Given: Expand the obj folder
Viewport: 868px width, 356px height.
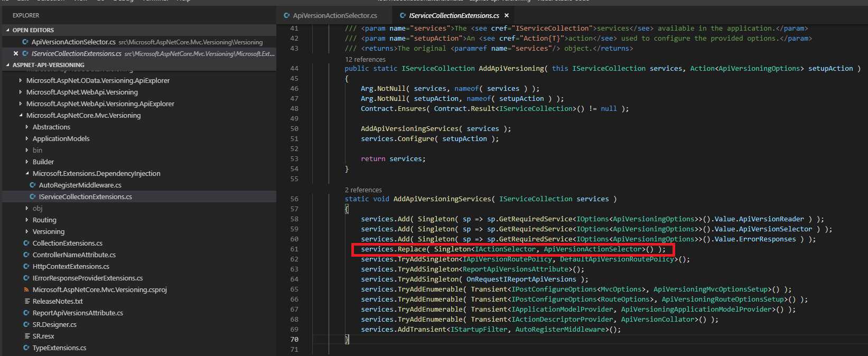Looking at the screenshot, I should [x=27, y=208].
